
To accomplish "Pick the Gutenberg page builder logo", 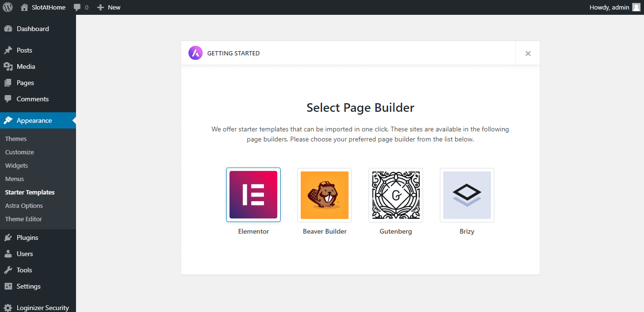I will click(x=395, y=195).
